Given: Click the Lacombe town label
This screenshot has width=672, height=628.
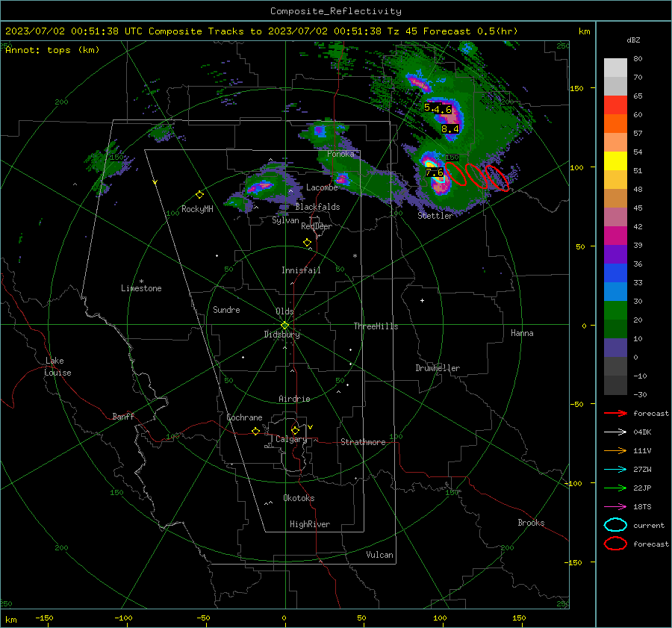Looking at the screenshot, I should [x=322, y=187].
